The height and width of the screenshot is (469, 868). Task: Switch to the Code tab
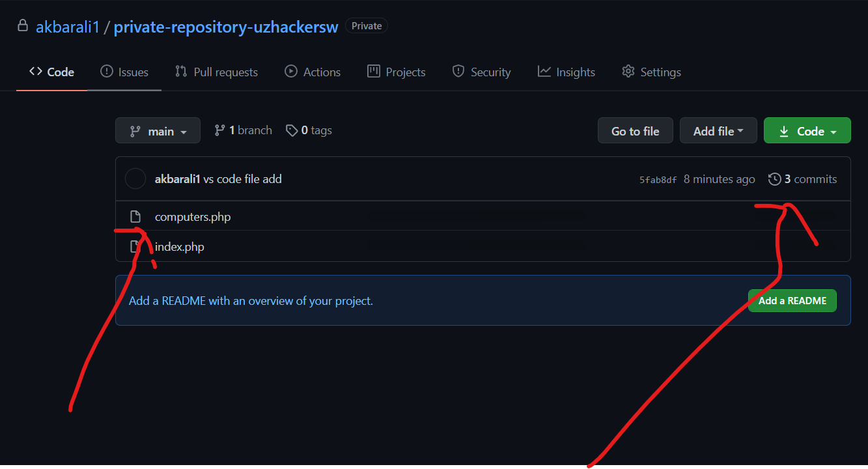[52, 72]
